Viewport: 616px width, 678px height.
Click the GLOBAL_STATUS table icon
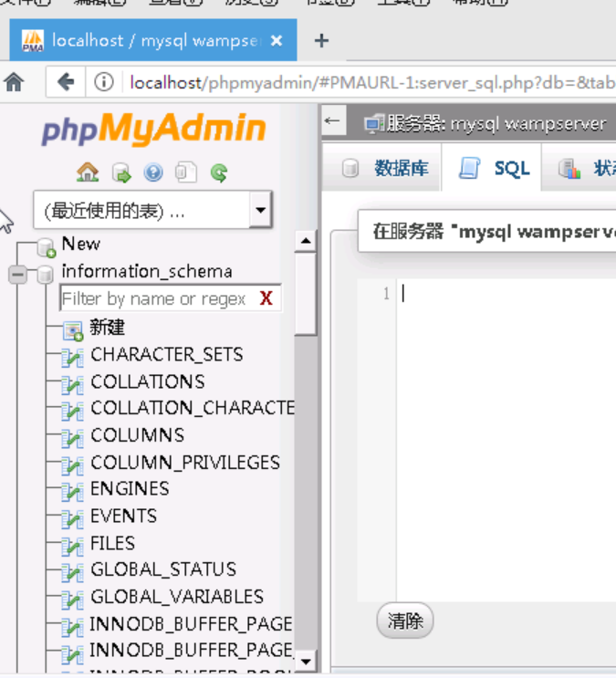[72, 572]
